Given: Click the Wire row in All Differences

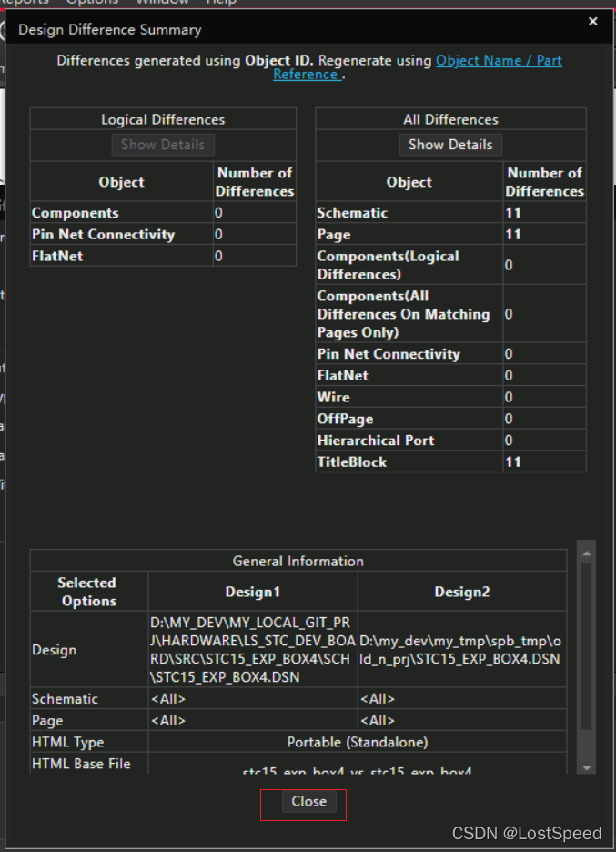Looking at the screenshot, I should [333, 397].
